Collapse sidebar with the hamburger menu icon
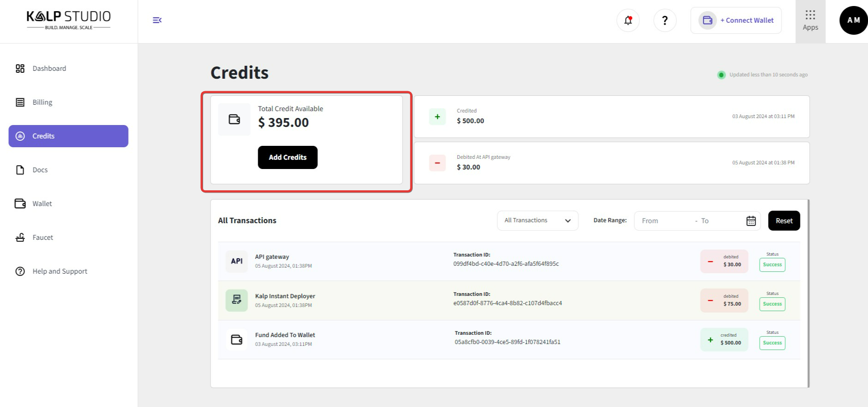 pyautogui.click(x=157, y=20)
